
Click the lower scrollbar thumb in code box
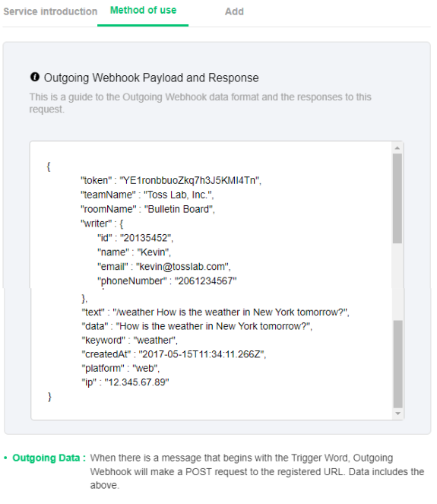397,364
